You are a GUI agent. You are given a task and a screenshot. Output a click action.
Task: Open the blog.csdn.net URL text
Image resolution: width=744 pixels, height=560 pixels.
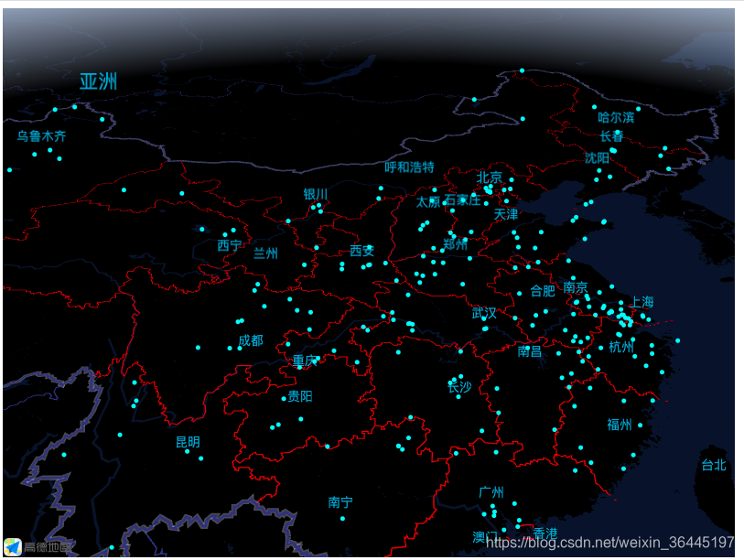pyautogui.click(x=609, y=543)
